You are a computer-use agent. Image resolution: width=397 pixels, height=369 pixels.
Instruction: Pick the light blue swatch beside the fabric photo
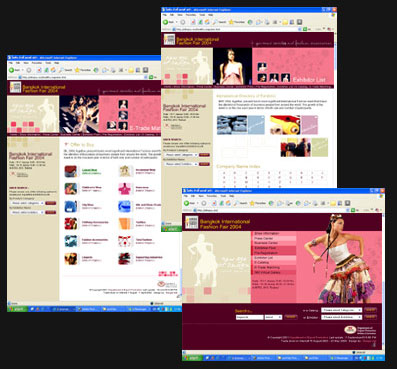click(x=256, y=125)
